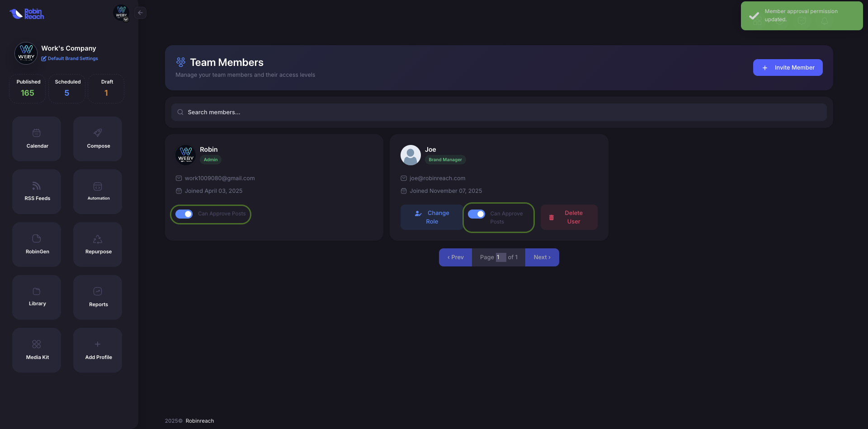This screenshot has height=429, width=868.
Task: Open the Media Kit tile
Action: tap(37, 350)
